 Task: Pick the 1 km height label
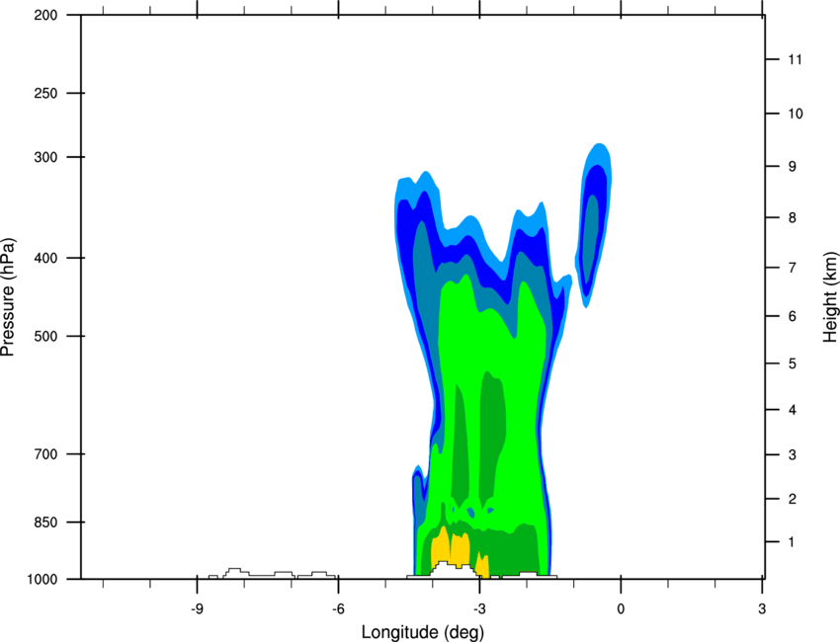(x=792, y=542)
